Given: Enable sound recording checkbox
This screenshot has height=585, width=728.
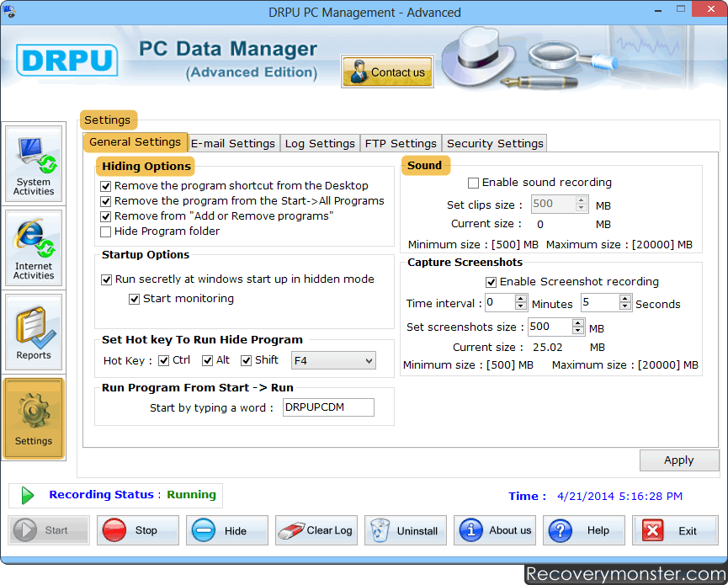Looking at the screenshot, I should point(473,183).
